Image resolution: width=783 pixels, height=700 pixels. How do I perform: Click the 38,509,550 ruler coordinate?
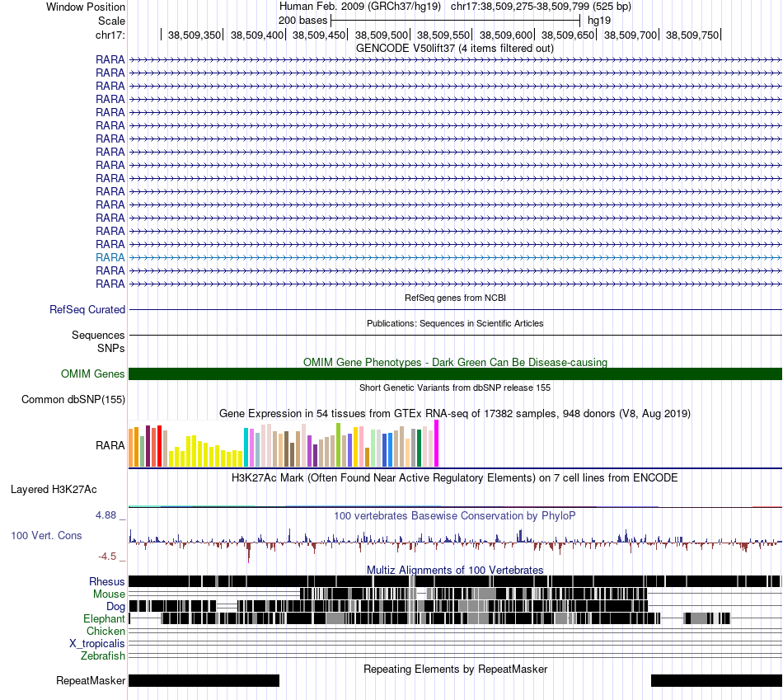click(x=443, y=35)
